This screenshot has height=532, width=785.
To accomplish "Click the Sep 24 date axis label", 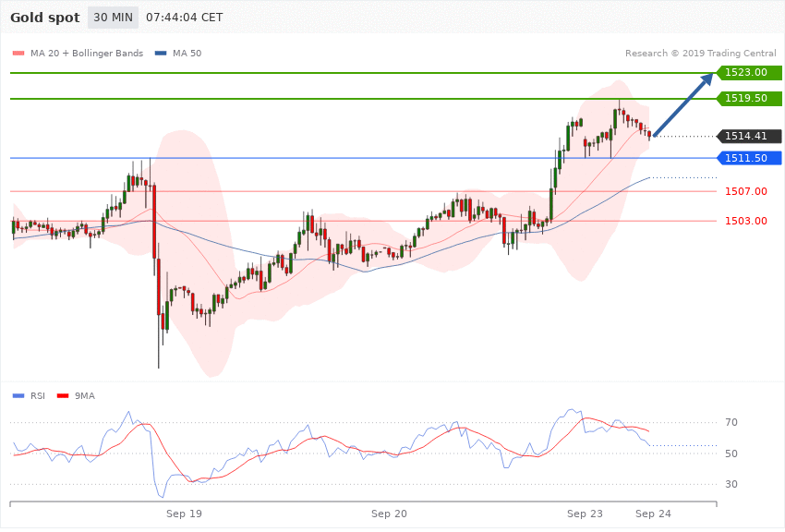I will pos(653,514).
